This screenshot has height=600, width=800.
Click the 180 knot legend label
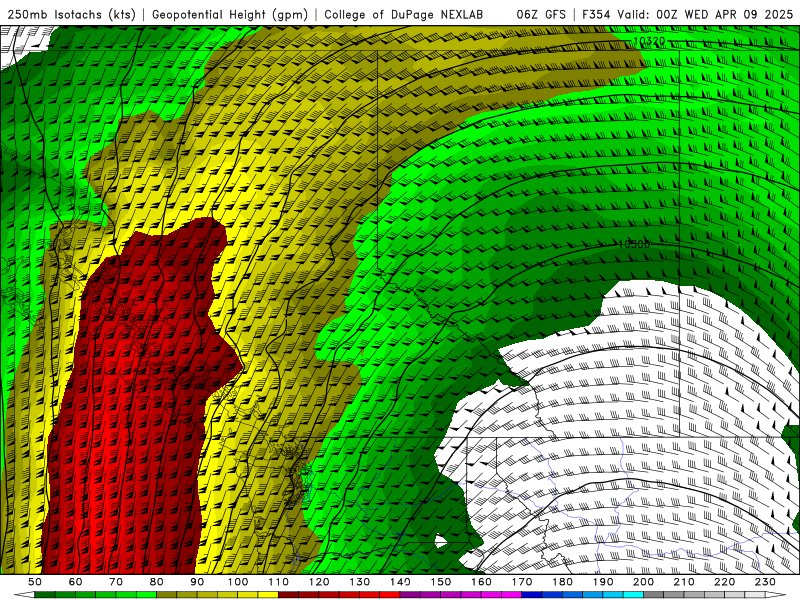562,582
